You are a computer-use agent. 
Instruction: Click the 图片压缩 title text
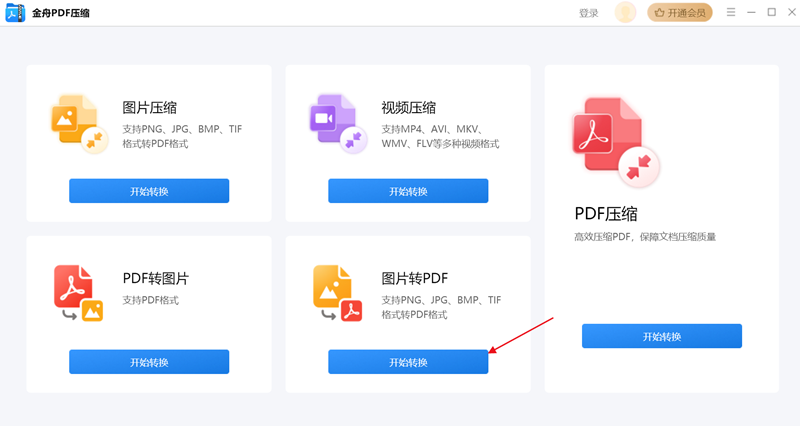click(149, 108)
